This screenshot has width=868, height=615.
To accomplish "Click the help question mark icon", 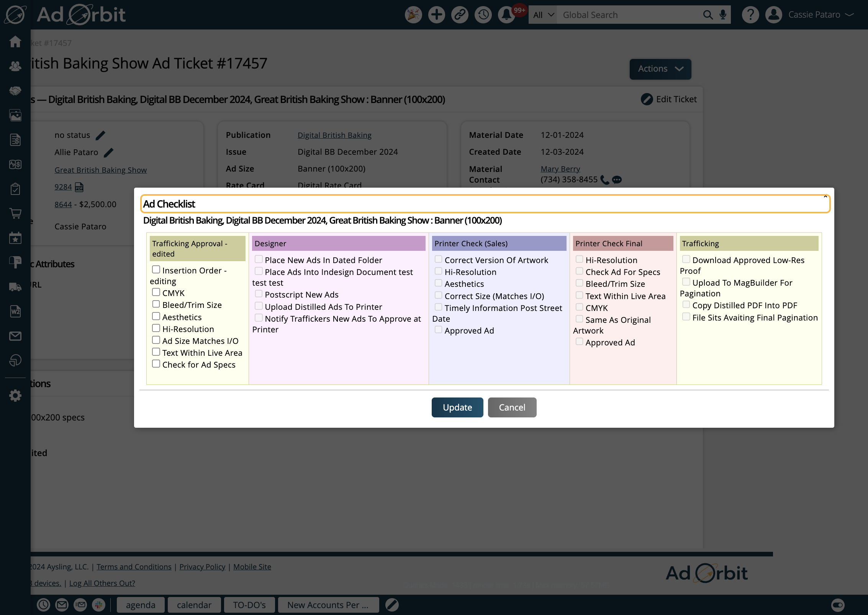I will click(750, 15).
